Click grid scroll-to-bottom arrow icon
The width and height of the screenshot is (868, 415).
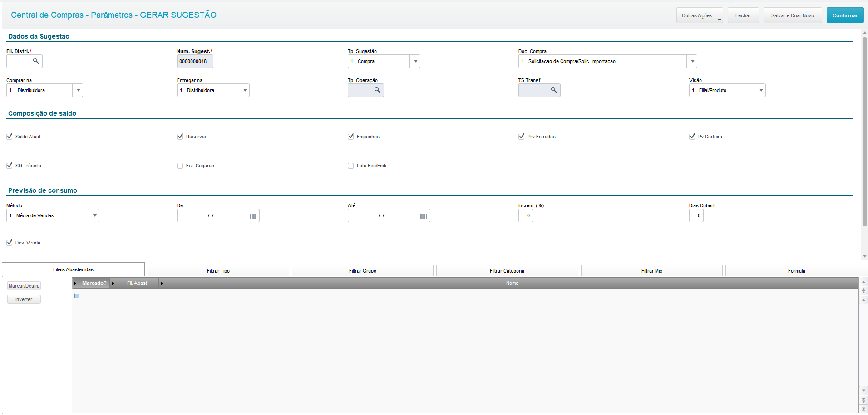(863, 409)
